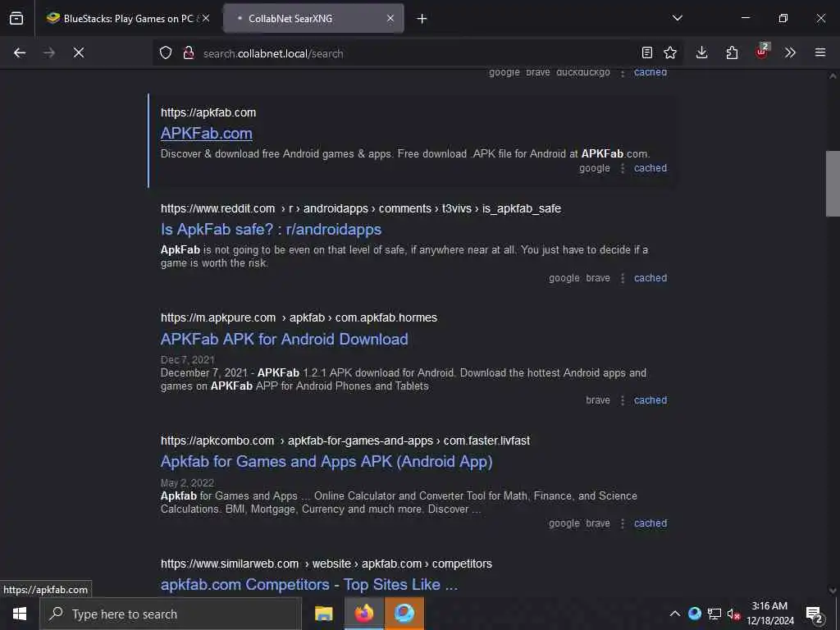
Task: Click the Windows taskbar search box
Action: tap(171, 614)
